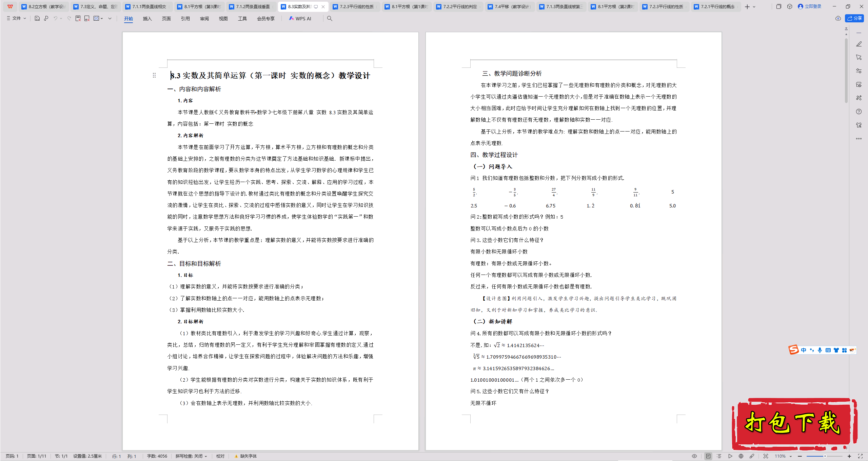Add a new document tab with plus

(x=747, y=6)
